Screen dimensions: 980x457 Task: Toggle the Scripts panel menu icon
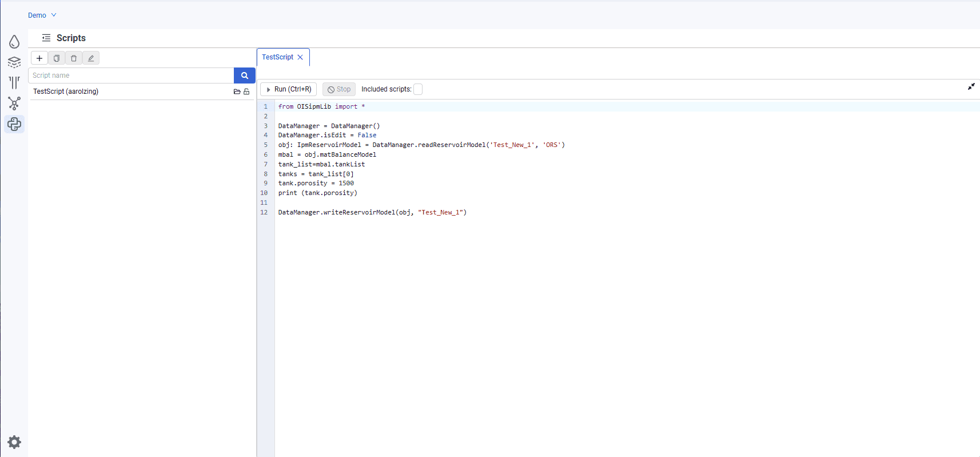[x=46, y=38]
